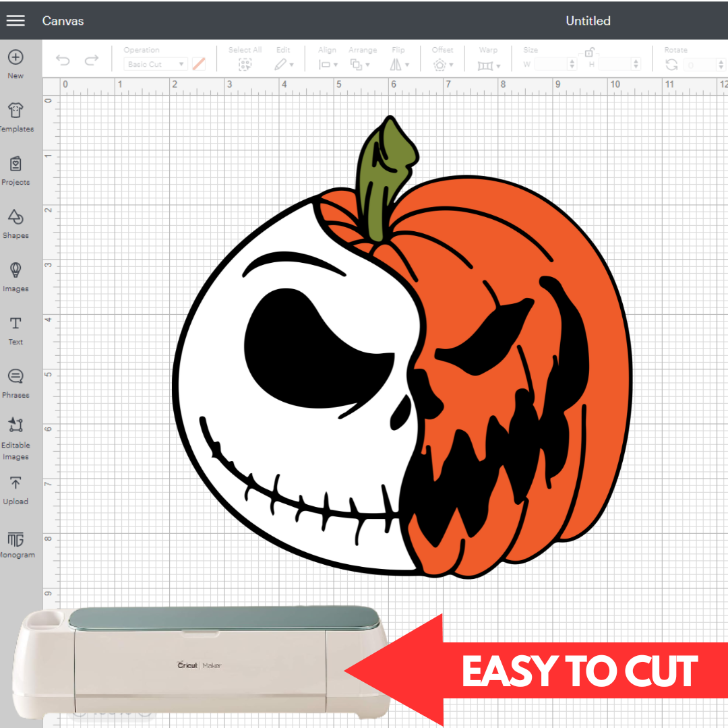Screen dimensions: 728x728
Task: Open the Templates panel
Action: coord(16,117)
